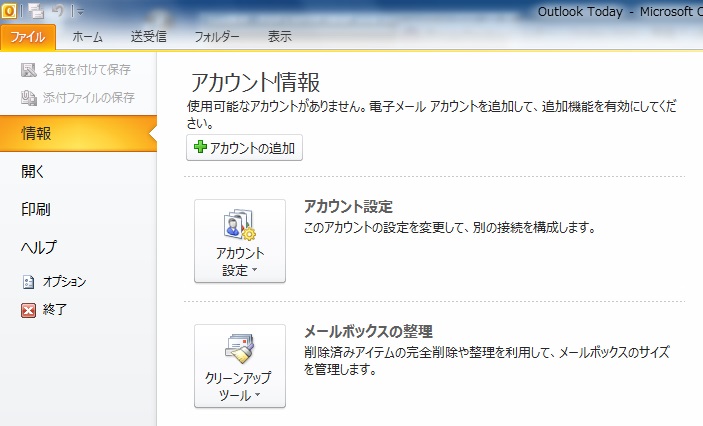Switch to the 表示 tab
This screenshot has width=703, height=426.
tap(280, 37)
